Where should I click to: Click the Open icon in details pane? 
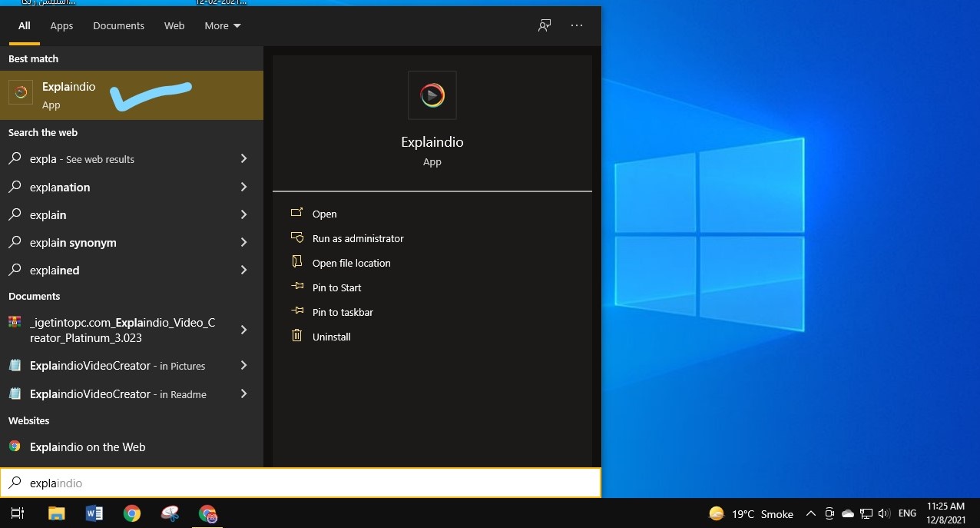pos(297,213)
